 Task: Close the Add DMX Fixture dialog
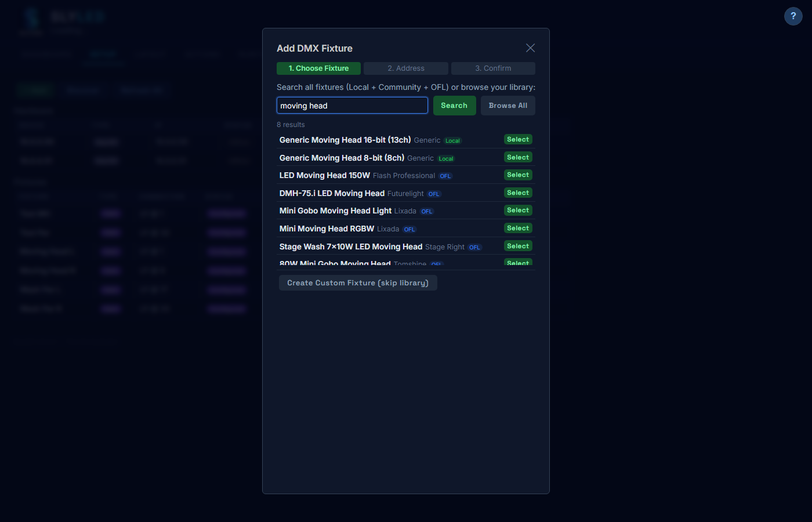[x=530, y=48]
